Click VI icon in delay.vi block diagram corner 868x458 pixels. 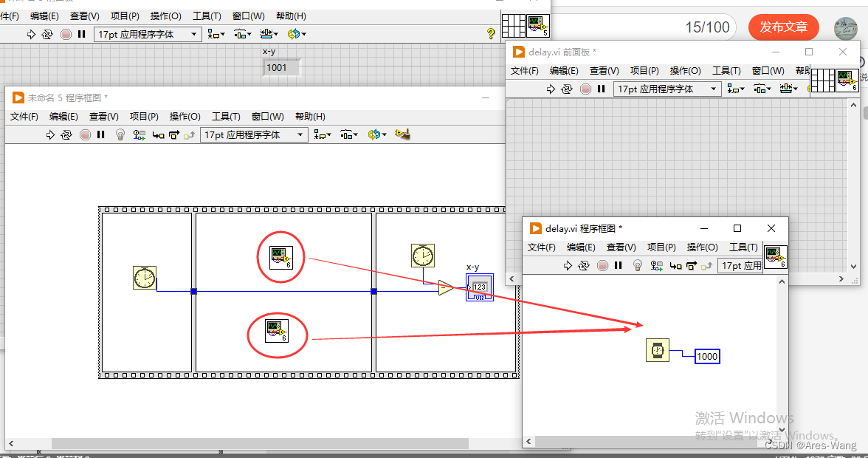coord(776,258)
